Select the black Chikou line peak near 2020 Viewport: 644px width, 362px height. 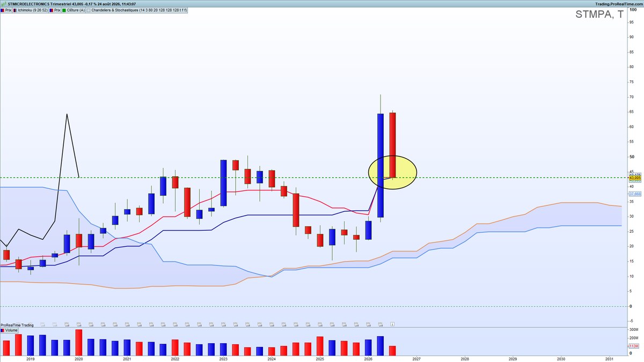[67, 114]
